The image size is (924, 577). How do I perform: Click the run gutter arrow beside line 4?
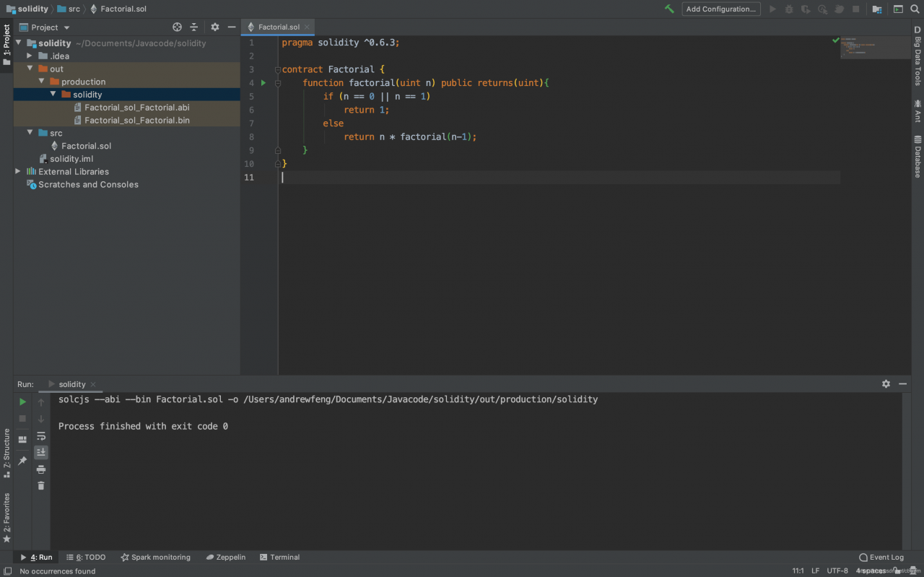pyautogui.click(x=263, y=83)
